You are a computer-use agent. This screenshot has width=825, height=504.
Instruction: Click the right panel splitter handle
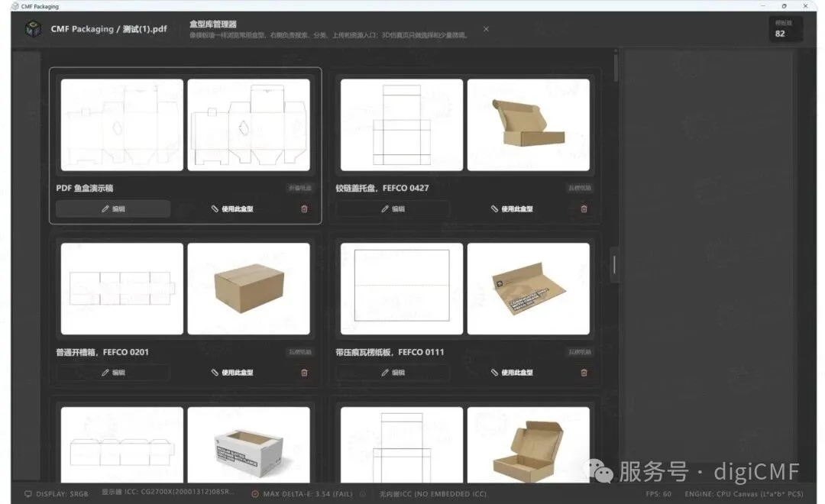tap(614, 265)
